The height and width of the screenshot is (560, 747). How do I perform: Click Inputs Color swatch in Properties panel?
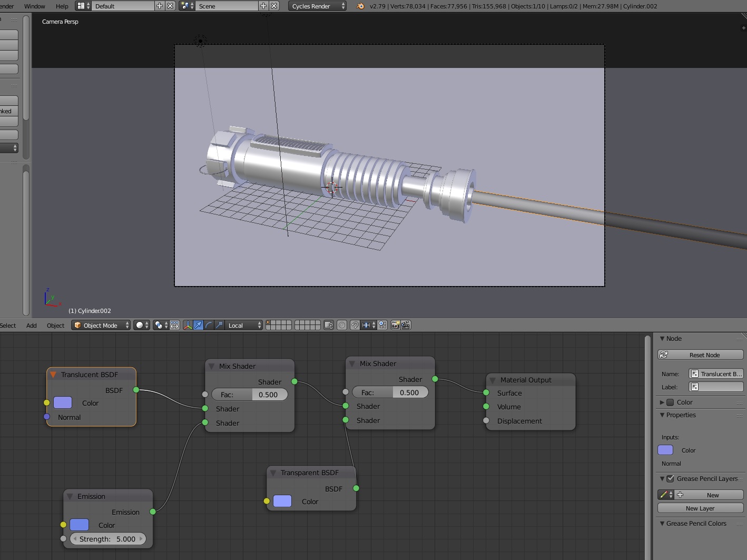pos(665,450)
